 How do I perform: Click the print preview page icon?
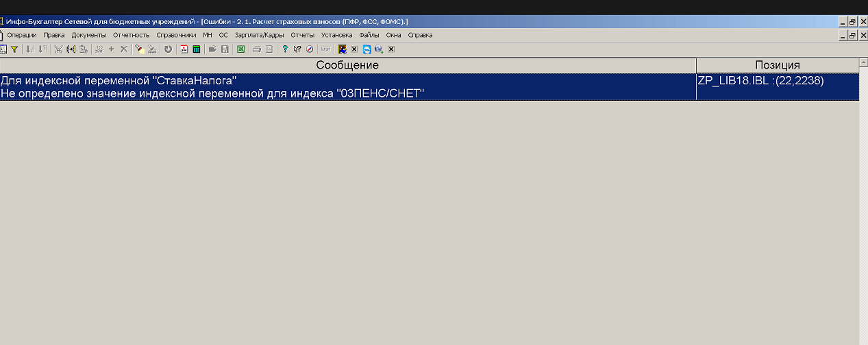click(269, 49)
